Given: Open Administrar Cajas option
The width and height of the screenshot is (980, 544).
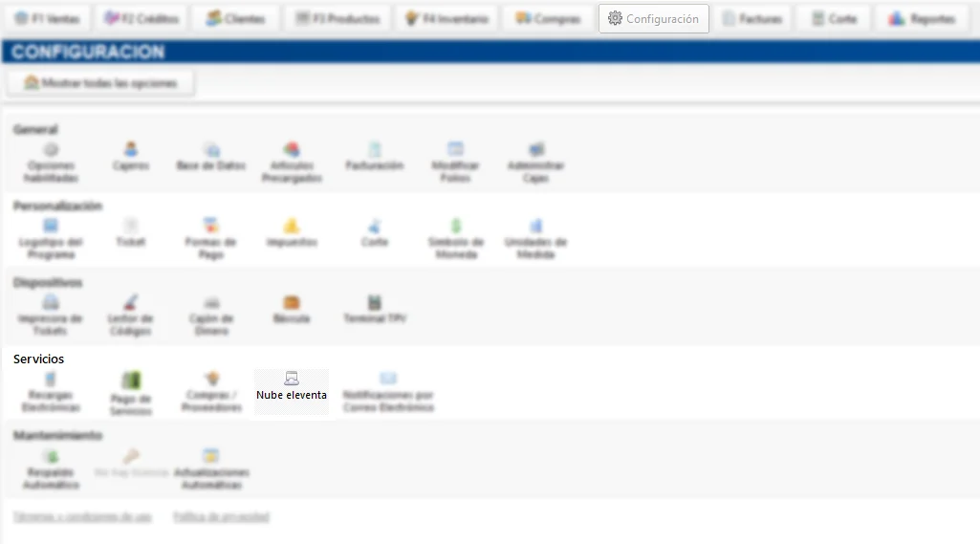Looking at the screenshot, I should 535,163.
